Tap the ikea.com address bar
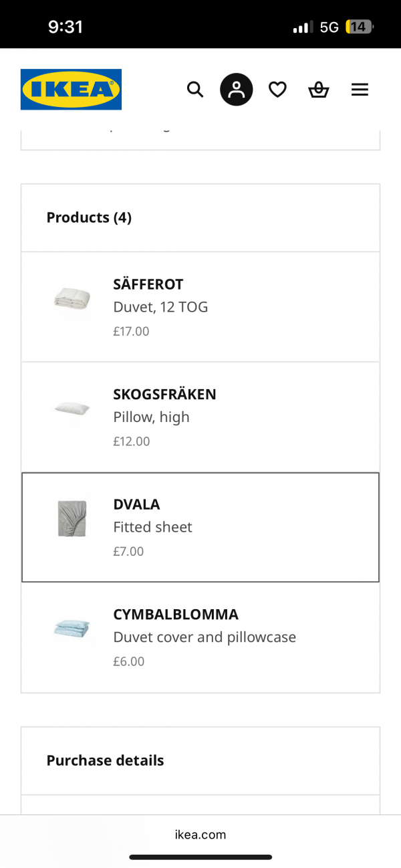 click(200, 835)
